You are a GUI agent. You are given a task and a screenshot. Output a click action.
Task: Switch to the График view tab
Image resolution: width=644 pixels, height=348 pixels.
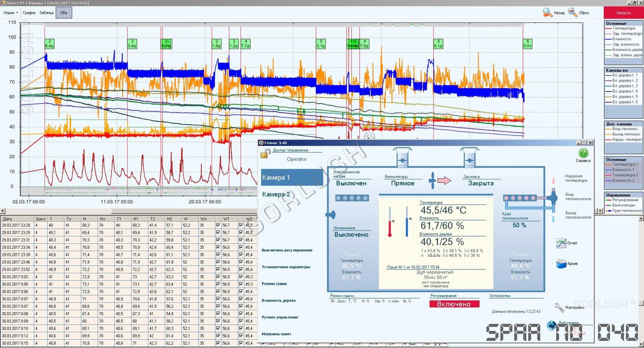click(x=29, y=13)
